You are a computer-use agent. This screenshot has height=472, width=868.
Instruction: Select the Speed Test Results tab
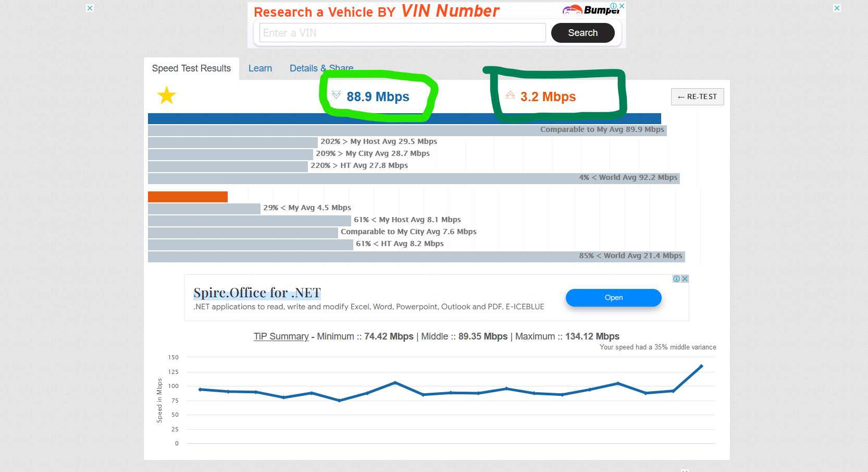point(191,68)
